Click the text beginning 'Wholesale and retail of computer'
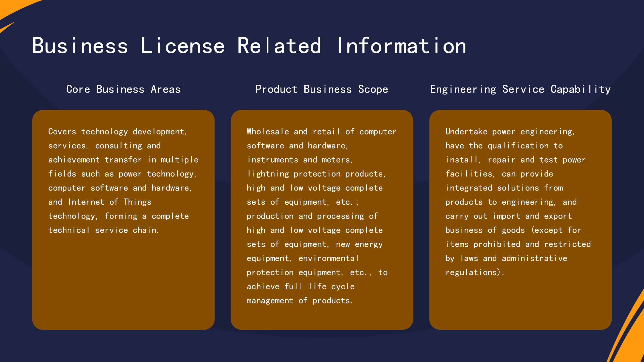 point(321,131)
